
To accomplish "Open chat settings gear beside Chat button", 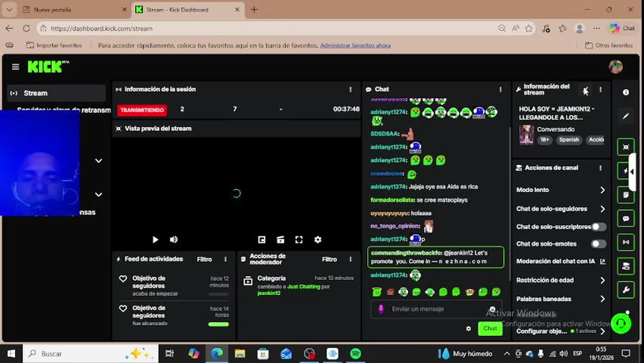I will [x=468, y=328].
